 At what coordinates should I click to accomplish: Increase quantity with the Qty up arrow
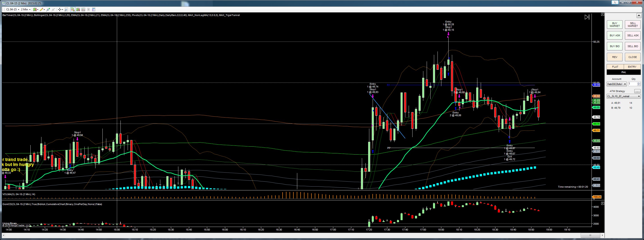click(x=639, y=83)
